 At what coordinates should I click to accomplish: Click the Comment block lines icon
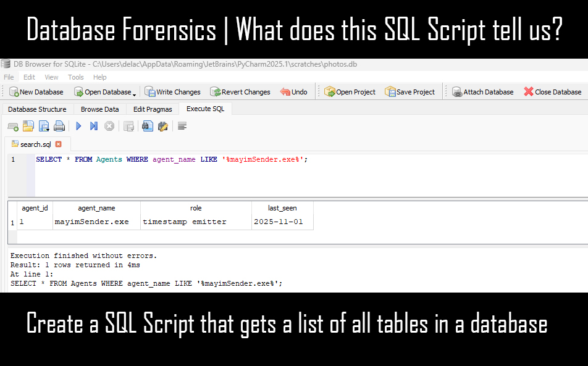(182, 126)
